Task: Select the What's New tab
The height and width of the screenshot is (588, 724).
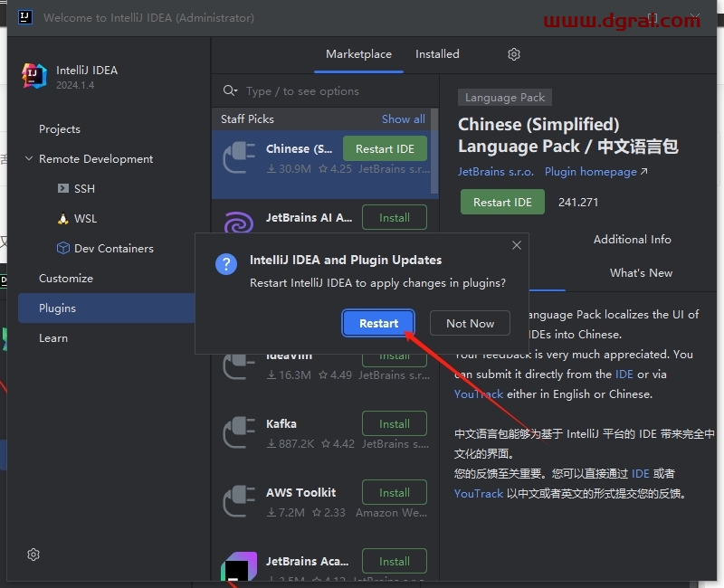Action: [641, 272]
